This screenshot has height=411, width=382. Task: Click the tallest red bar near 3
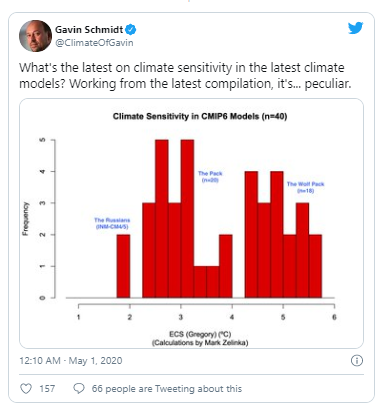tap(187, 219)
